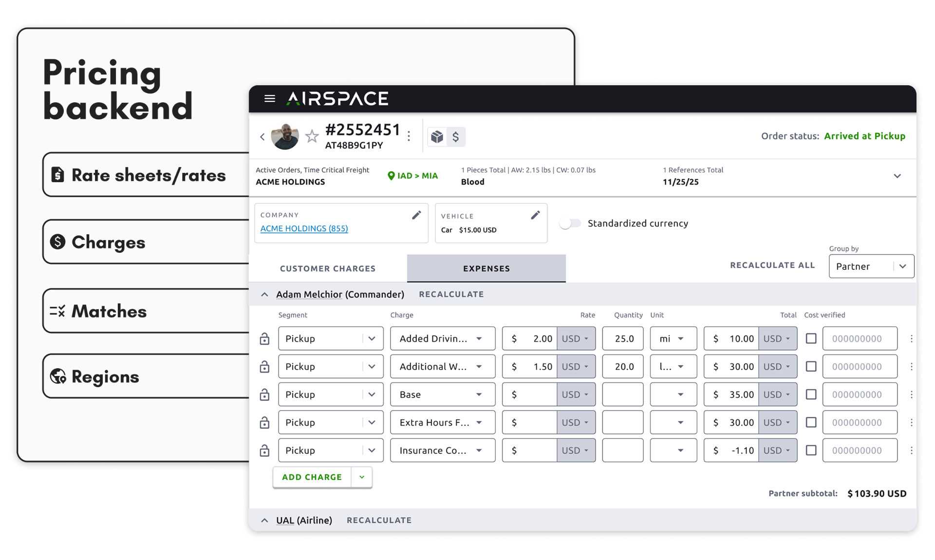Switch to the Customer Charges tab
Screen dimensions: 935x560
click(328, 268)
